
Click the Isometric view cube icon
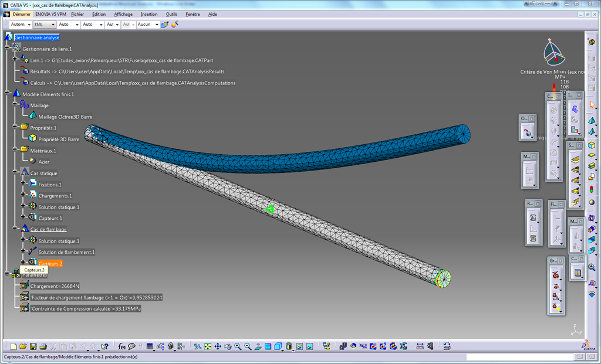(x=278, y=346)
